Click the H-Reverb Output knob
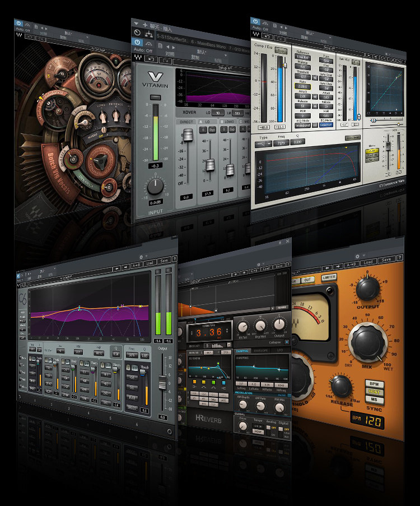The height and width of the screenshot is (506, 420). point(279,324)
